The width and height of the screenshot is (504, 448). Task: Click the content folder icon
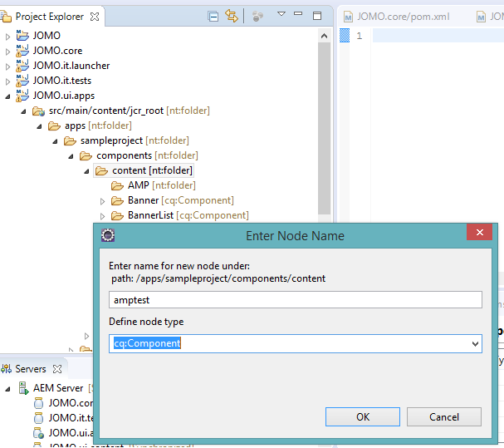click(x=101, y=170)
